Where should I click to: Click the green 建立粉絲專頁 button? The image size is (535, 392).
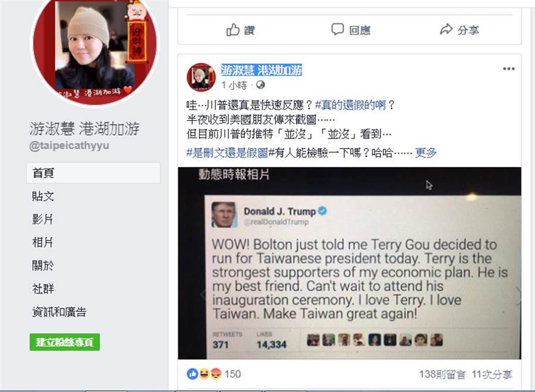pos(65,342)
